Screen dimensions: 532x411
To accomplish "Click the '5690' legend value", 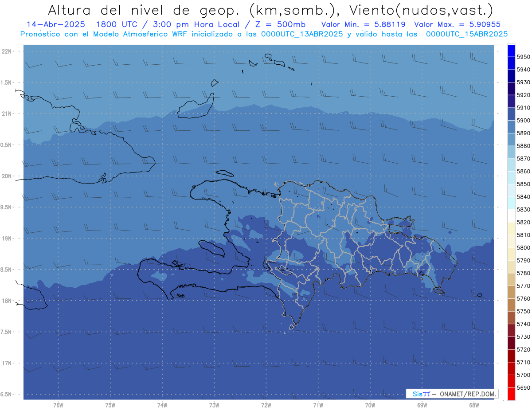I will [524, 388].
